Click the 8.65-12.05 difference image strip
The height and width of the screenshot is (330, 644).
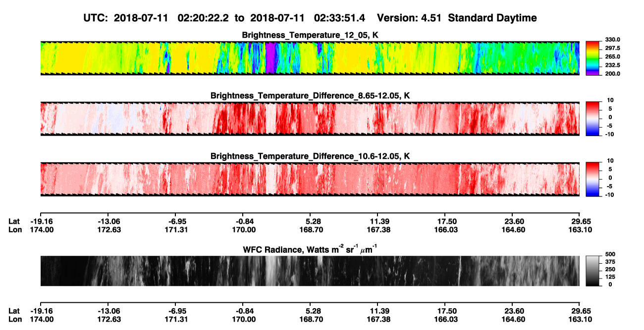pos(310,119)
